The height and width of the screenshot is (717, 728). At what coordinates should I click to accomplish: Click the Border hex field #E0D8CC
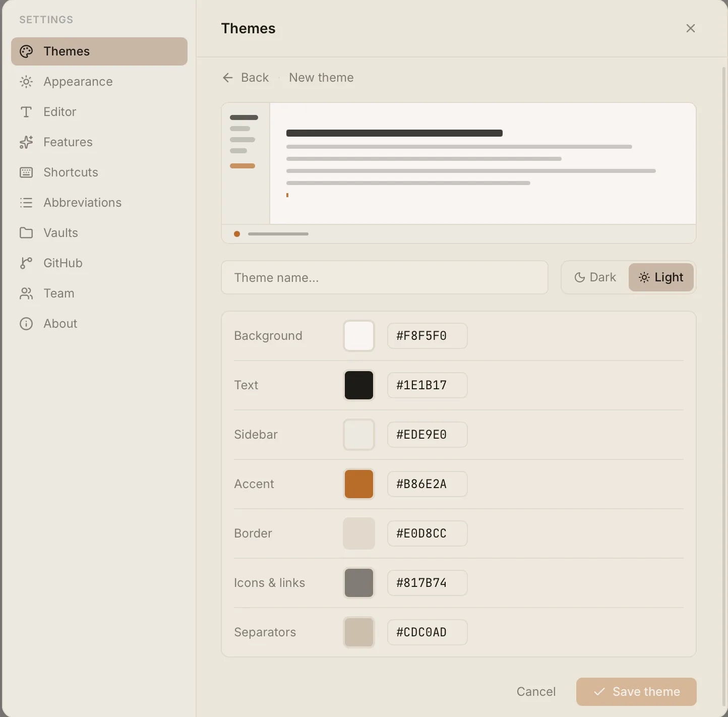(428, 533)
